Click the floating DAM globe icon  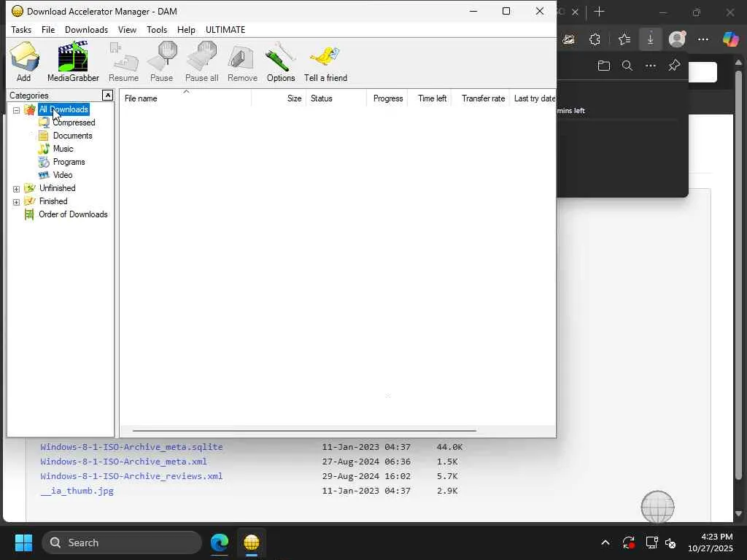(657, 507)
